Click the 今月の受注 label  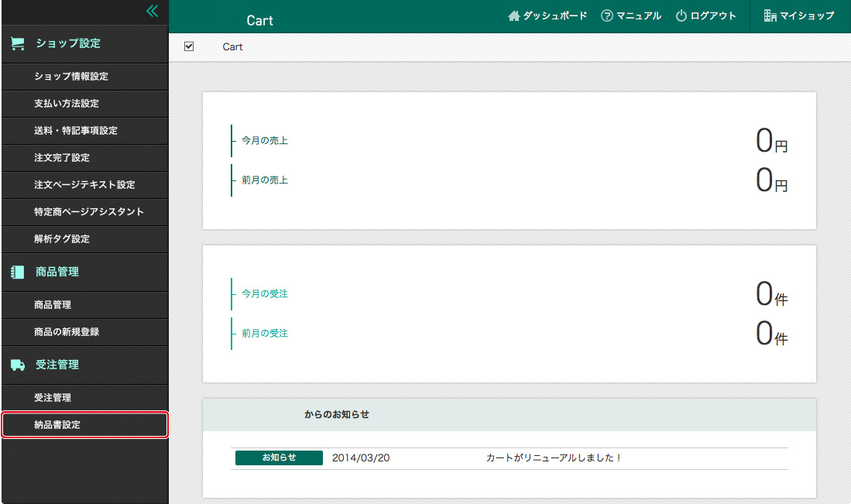[x=265, y=294]
